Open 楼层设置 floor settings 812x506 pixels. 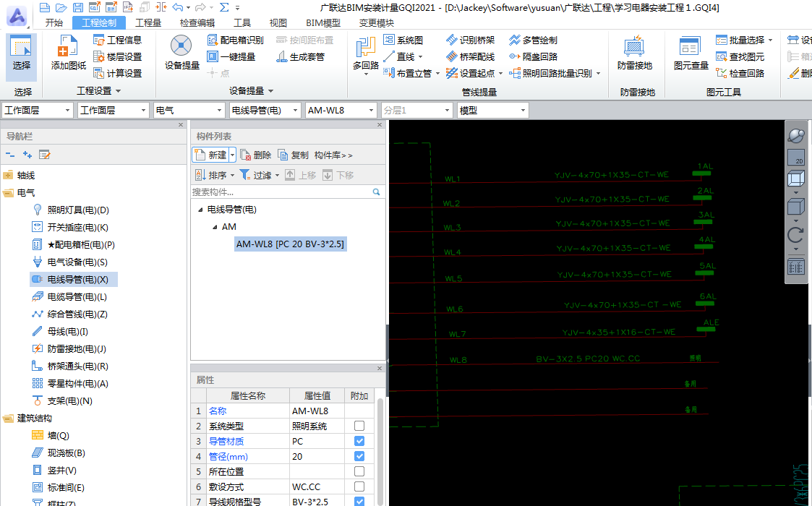pos(118,56)
